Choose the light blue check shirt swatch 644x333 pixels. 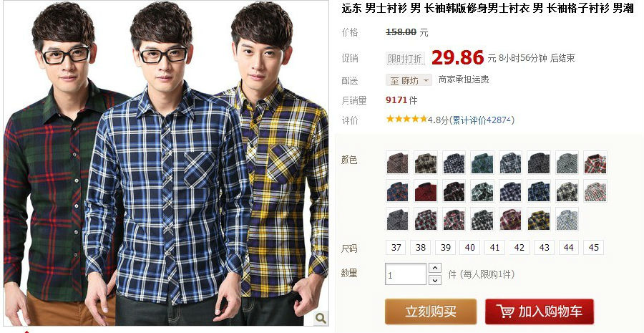coord(567,219)
